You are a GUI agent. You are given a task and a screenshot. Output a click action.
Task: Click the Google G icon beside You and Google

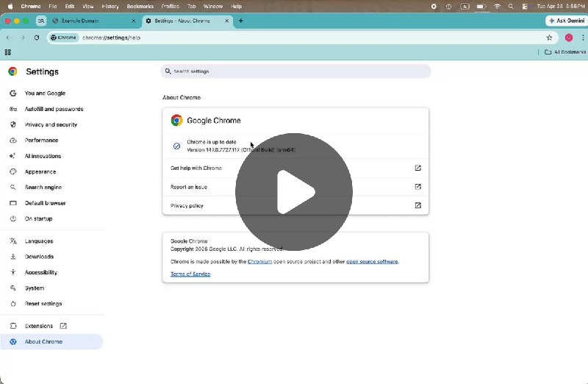click(x=13, y=93)
